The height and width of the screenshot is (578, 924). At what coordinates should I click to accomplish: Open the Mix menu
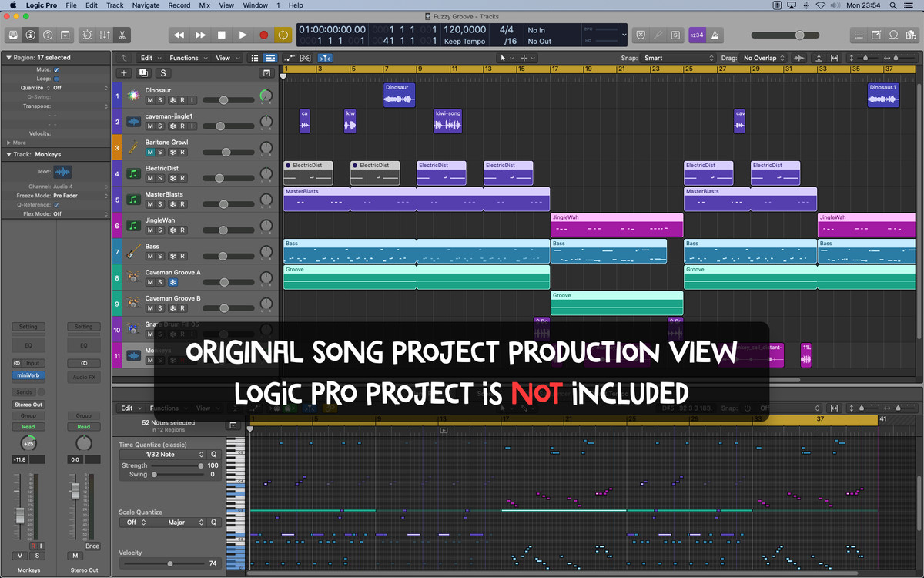pos(204,5)
